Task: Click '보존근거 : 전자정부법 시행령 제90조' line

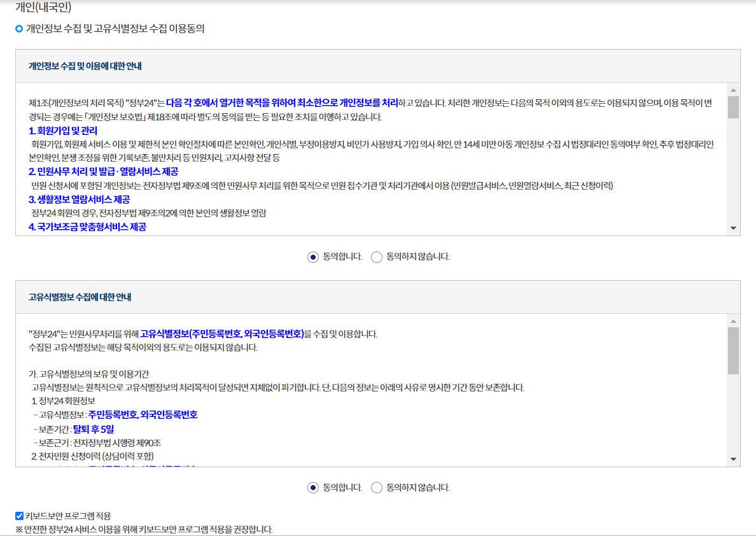Action: click(x=97, y=442)
